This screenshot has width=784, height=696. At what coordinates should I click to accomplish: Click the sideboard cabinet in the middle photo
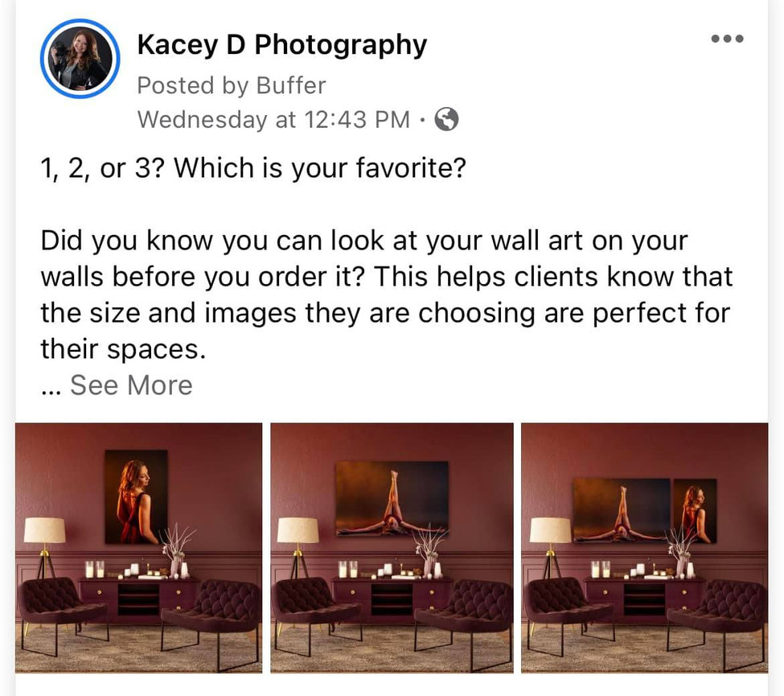click(x=392, y=599)
